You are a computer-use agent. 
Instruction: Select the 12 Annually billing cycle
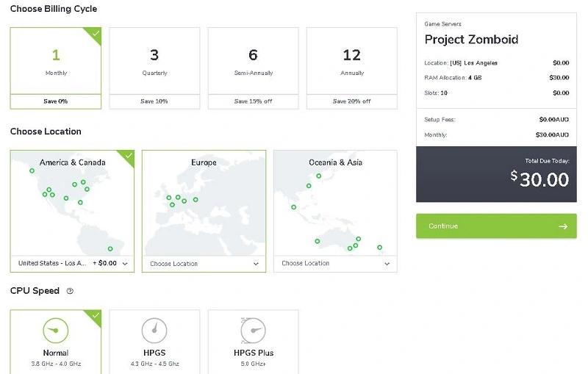pos(352,68)
